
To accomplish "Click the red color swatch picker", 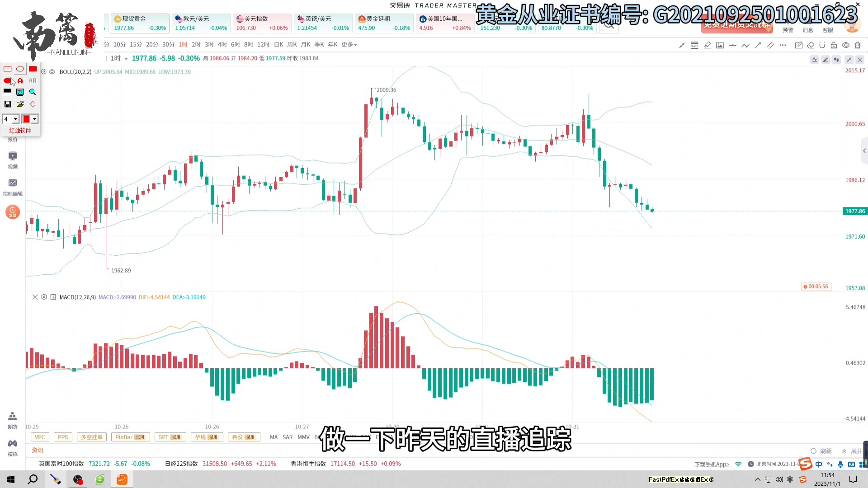I will (x=26, y=119).
